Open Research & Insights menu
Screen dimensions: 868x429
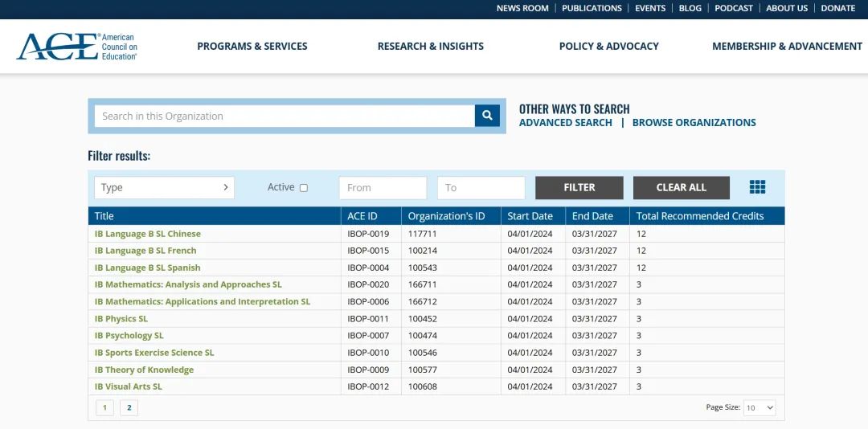pos(431,47)
